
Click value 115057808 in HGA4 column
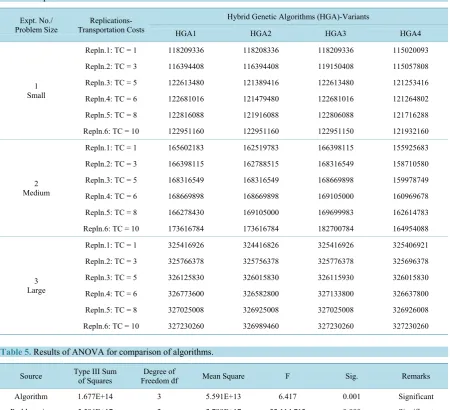coord(410,66)
